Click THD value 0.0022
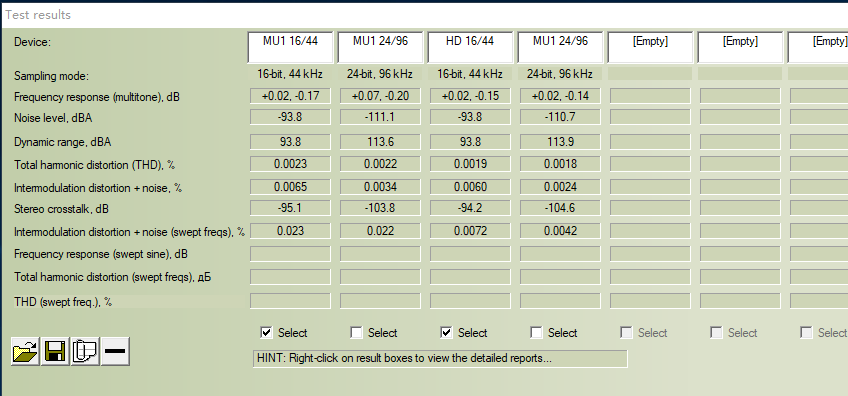This screenshot has height=396, width=848. (380, 164)
